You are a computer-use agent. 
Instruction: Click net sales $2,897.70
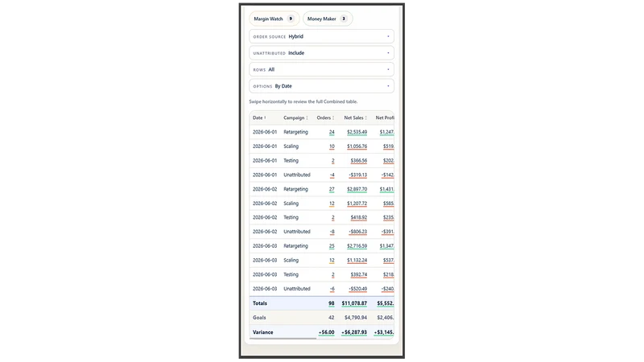coord(357,189)
